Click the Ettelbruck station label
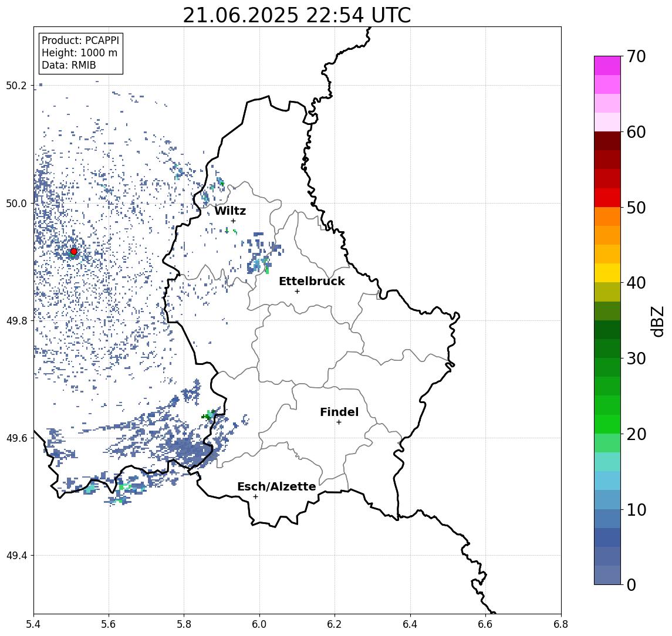This screenshot has height=636, width=672. (312, 281)
